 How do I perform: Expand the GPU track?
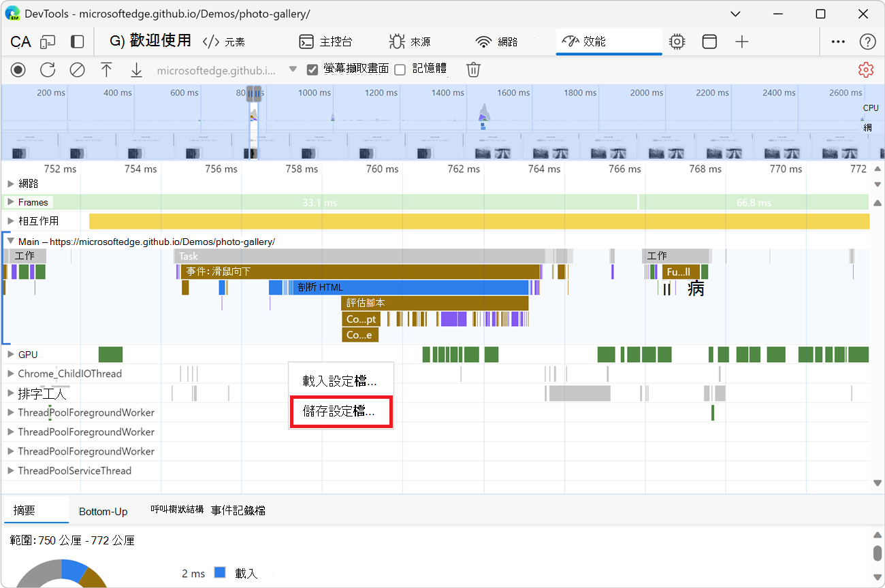click(10, 355)
